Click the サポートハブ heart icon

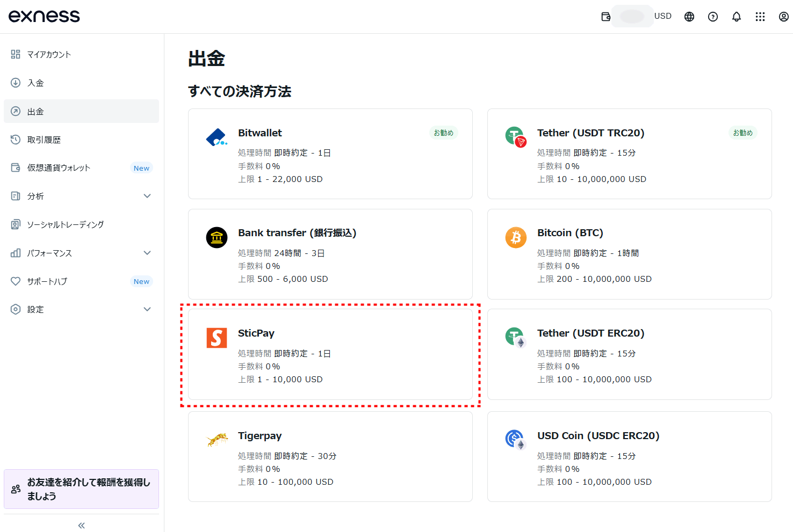coord(16,281)
